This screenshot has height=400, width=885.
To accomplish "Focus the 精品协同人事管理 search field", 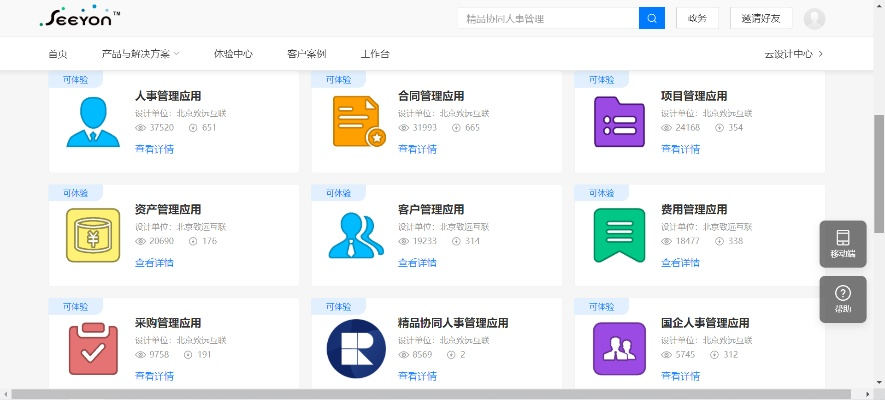I will tap(547, 18).
